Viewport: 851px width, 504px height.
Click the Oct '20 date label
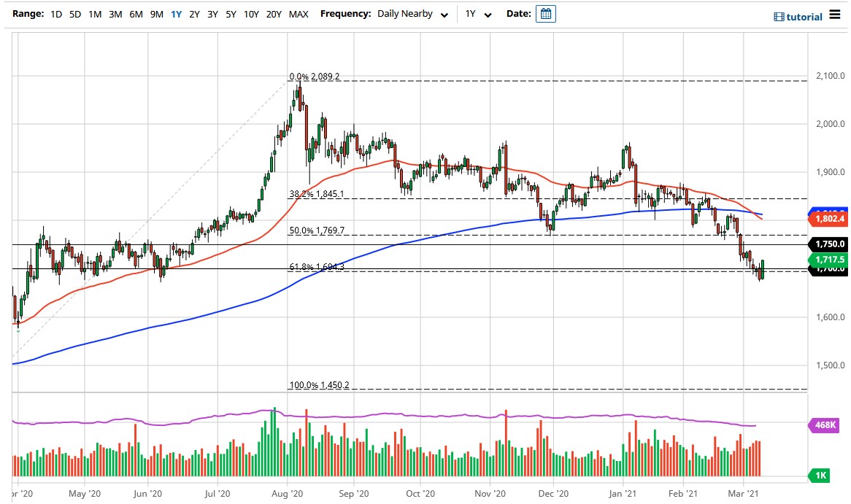coord(420,494)
